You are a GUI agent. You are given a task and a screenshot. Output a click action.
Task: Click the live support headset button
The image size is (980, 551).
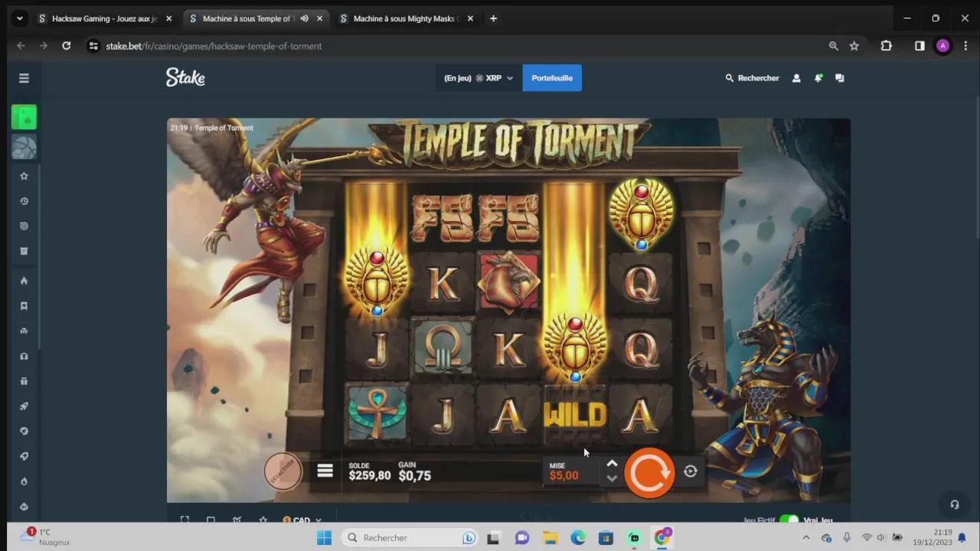pos(955,504)
